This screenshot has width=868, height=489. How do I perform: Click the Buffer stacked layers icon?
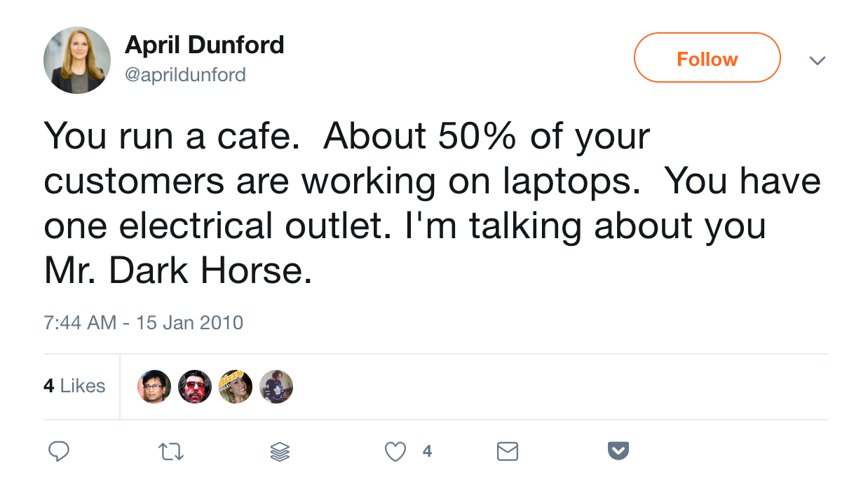(x=280, y=452)
